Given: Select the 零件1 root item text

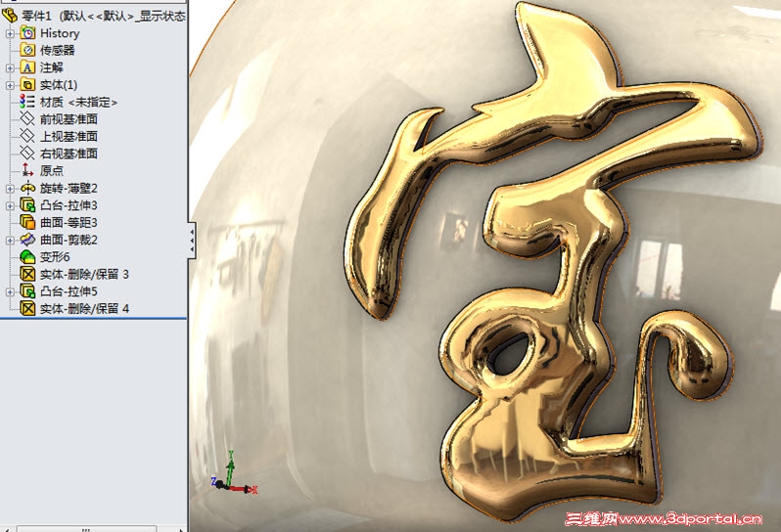Looking at the screenshot, I should pyautogui.click(x=104, y=16).
